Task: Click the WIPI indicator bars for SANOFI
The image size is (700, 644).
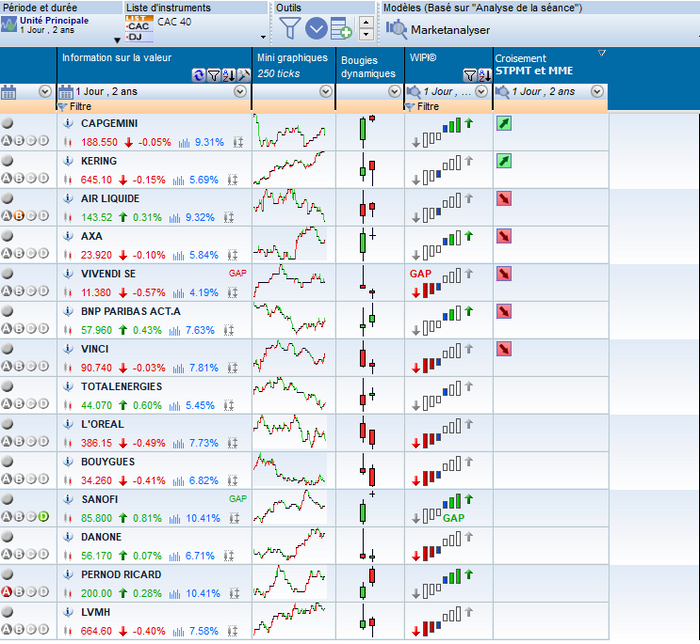Action: (x=442, y=508)
